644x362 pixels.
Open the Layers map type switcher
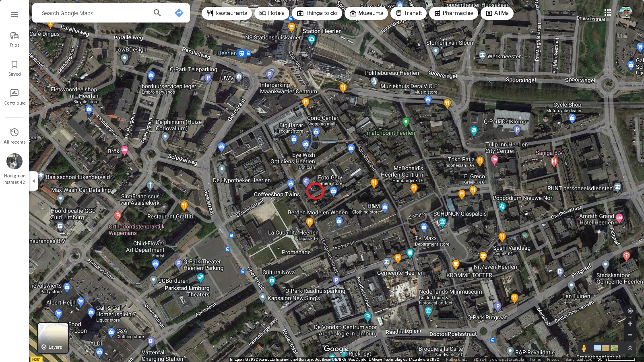53,338
